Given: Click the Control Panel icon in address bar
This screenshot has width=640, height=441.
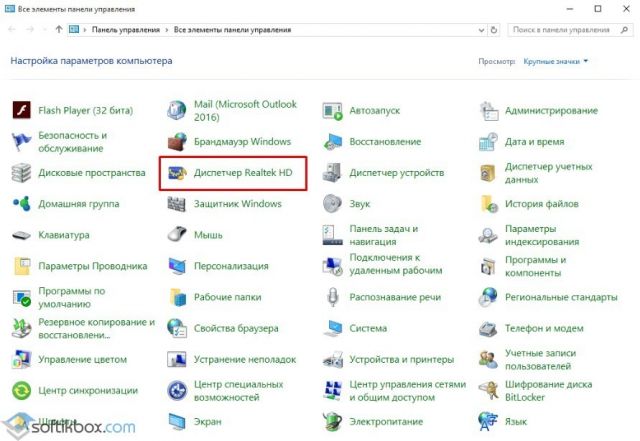Looking at the screenshot, I should [74, 29].
